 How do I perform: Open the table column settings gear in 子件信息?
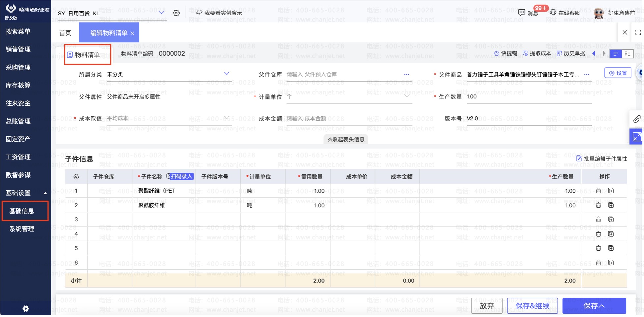pyautogui.click(x=76, y=177)
